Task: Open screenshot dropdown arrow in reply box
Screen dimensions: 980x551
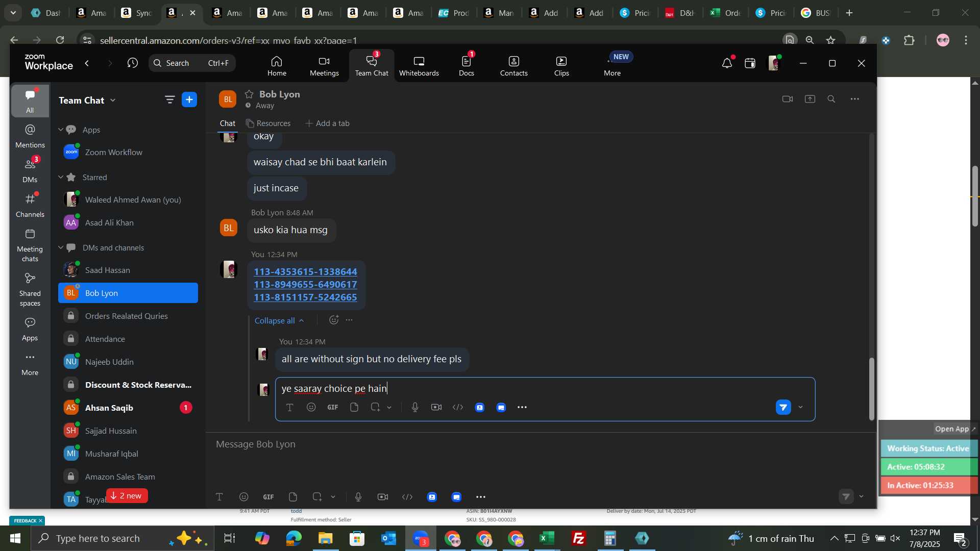Action: point(389,407)
